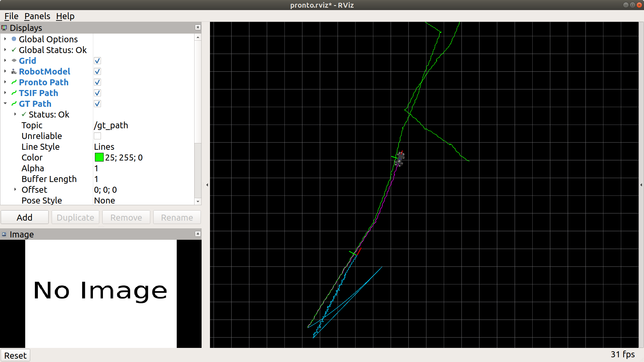This screenshot has width=644, height=362.
Task: Click the Displays scrollbar down arrow
Action: tap(198, 201)
